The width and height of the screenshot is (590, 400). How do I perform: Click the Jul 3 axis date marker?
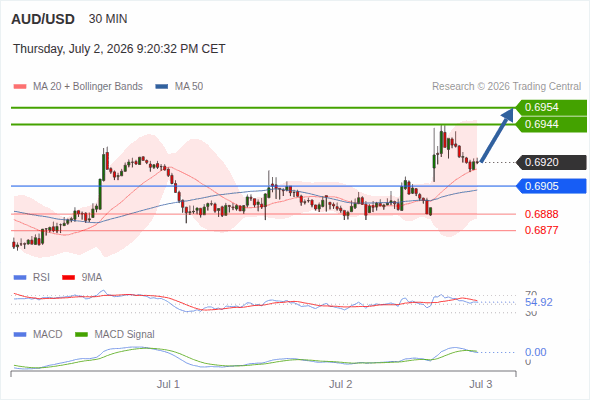coord(481,384)
